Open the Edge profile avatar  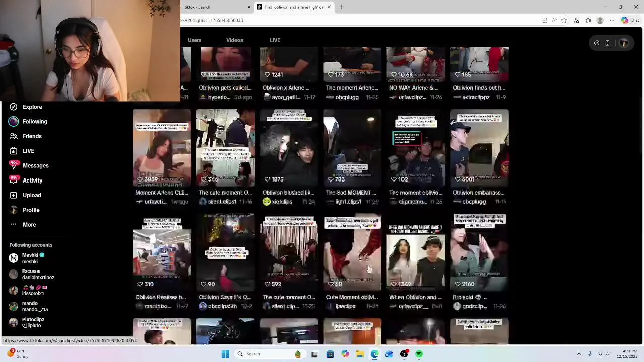pyautogui.click(x=600, y=20)
